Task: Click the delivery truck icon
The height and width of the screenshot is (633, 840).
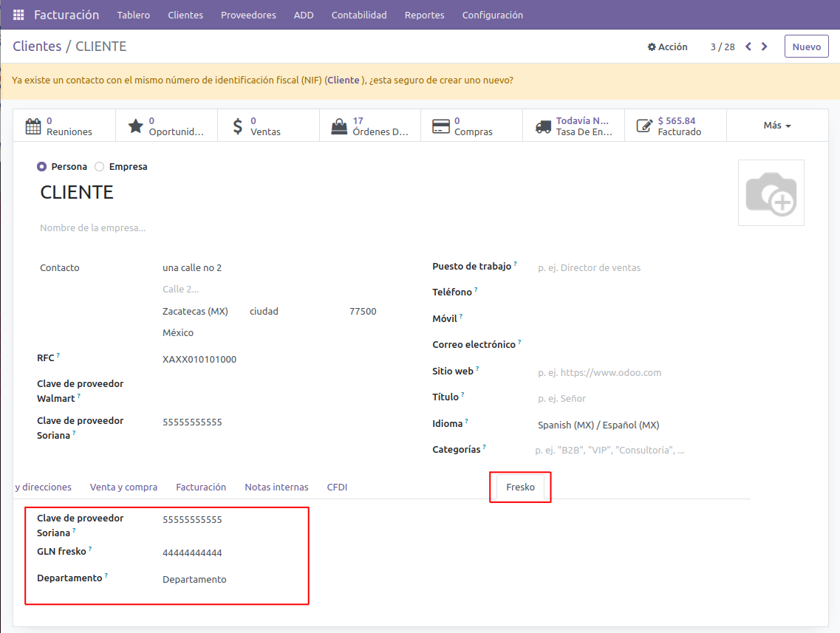Action: coord(543,126)
